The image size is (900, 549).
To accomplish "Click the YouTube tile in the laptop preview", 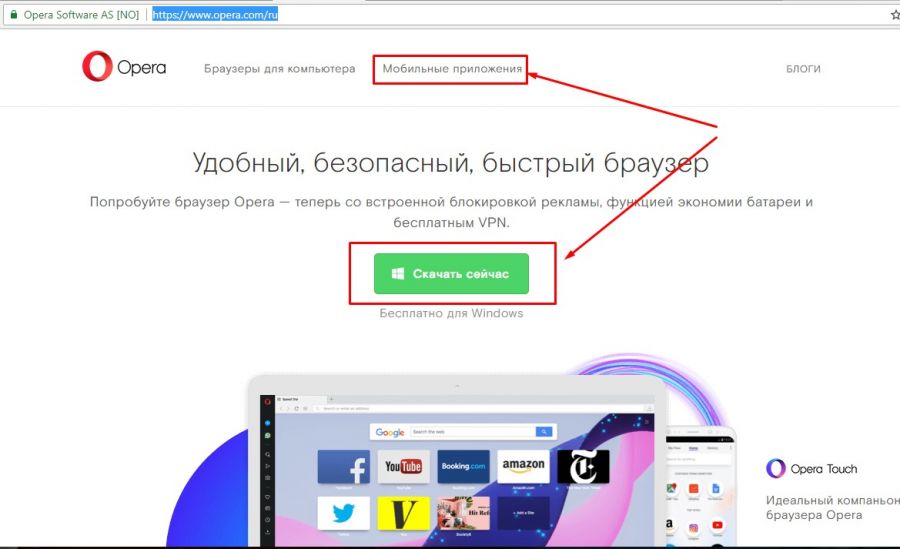I will click(x=403, y=466).
